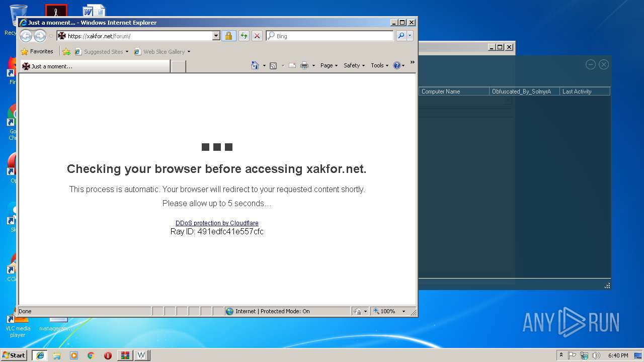Expand the Print dropdown arrow
This screenshot has height=362, width=644.
(313, 65)
